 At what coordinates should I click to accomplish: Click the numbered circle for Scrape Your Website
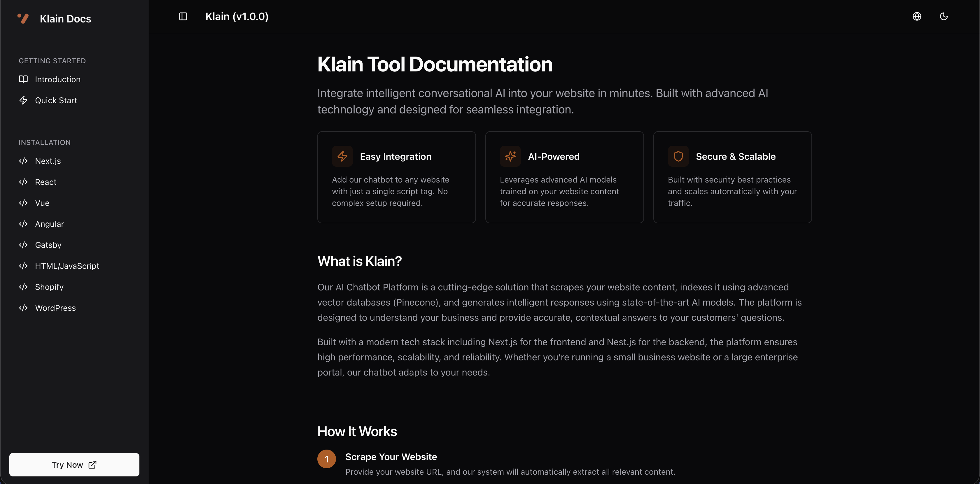326,459
